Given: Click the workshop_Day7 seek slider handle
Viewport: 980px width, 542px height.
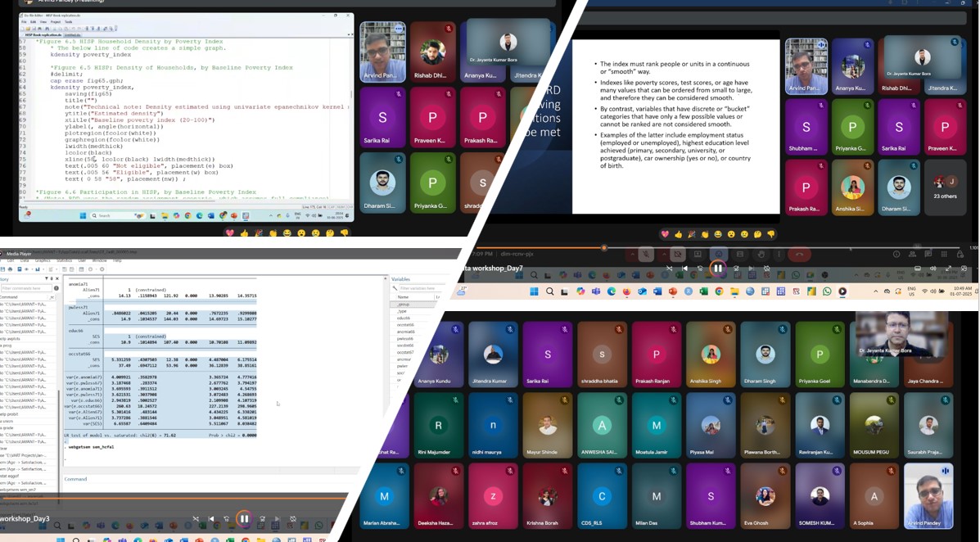Looking at the screenshot, I should [x=603, y=247].
